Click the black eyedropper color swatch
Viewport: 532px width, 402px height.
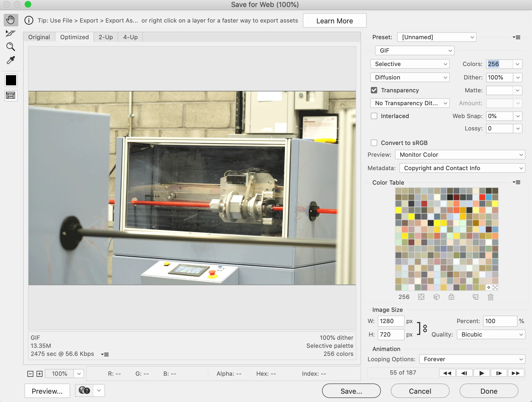tap(11, 80)
